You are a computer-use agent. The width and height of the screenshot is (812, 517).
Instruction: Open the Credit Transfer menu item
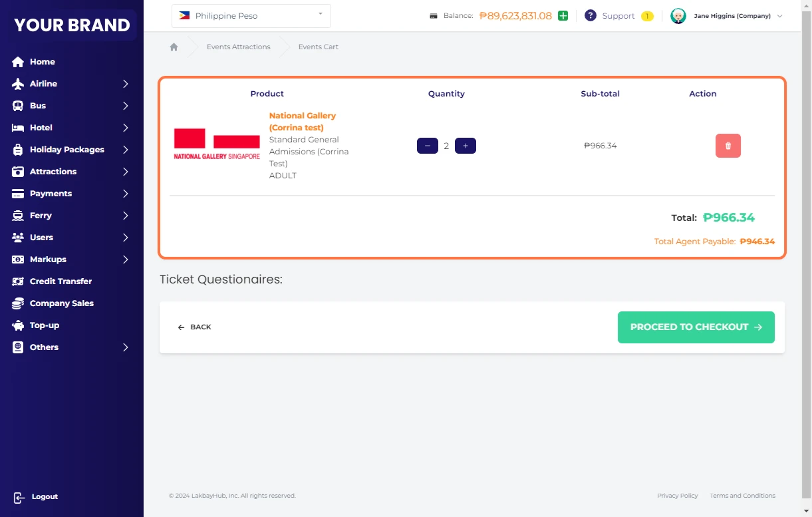coord(61,281)
